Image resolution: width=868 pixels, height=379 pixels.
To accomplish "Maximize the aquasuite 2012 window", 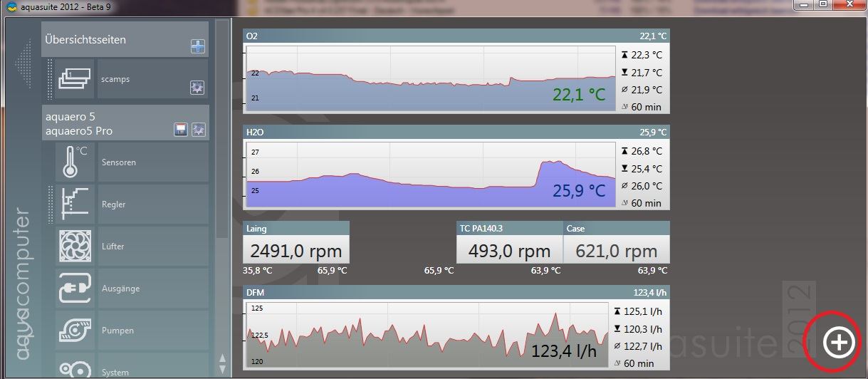I will point(822,4).
